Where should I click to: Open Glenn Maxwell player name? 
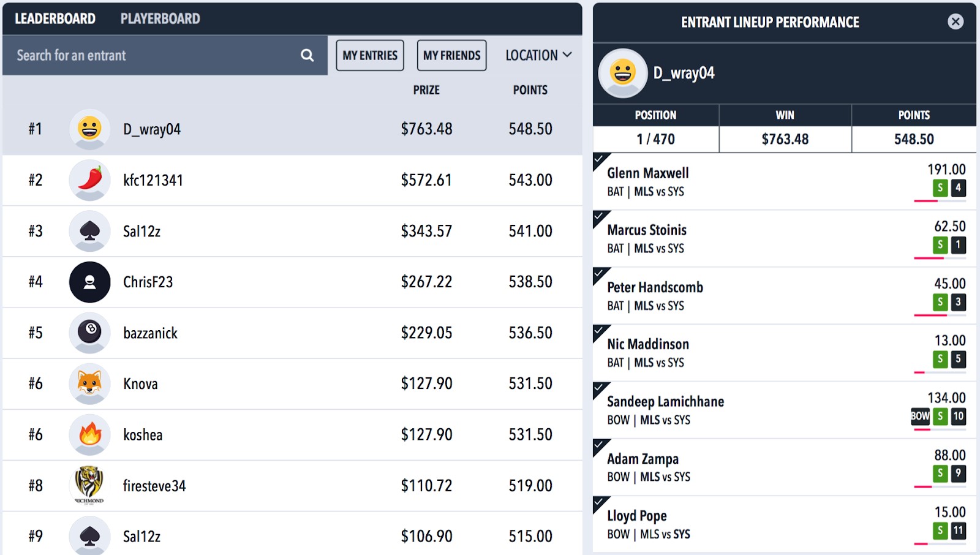[648, 173]
